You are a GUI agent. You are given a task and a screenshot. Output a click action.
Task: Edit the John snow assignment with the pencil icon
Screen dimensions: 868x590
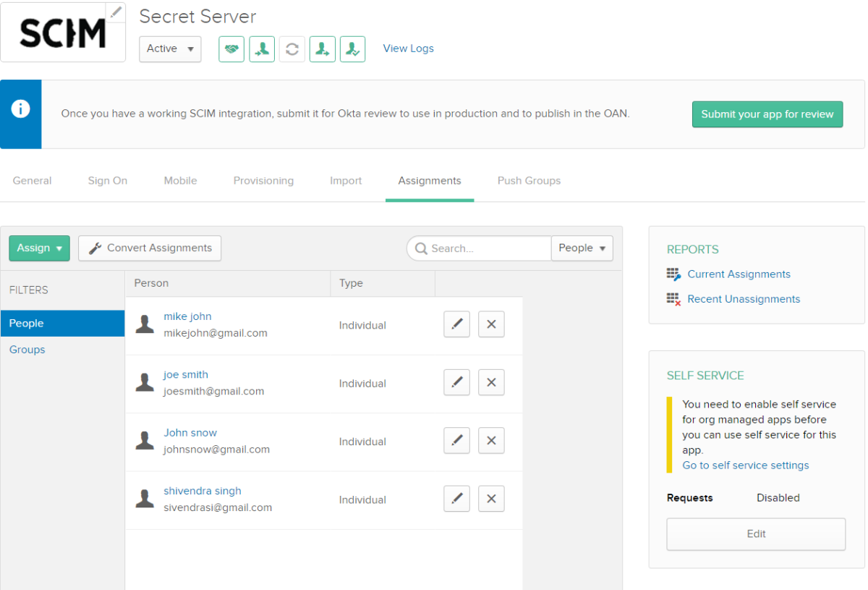click(x=456, y=440)
